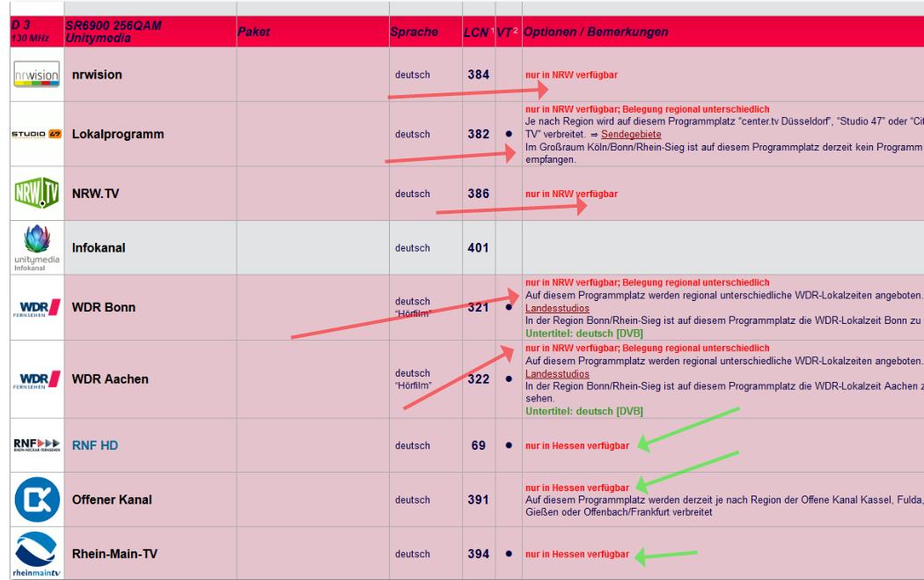
Task: Open the RNF Rhein-Neckar Fernsehen logo
Action: pos(36,446)
